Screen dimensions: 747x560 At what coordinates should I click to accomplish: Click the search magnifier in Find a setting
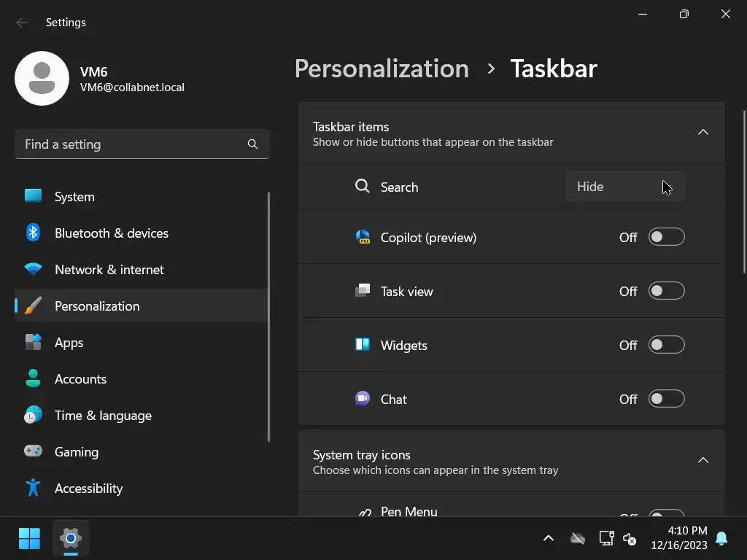pyautogui.click(x=252, y=144)
